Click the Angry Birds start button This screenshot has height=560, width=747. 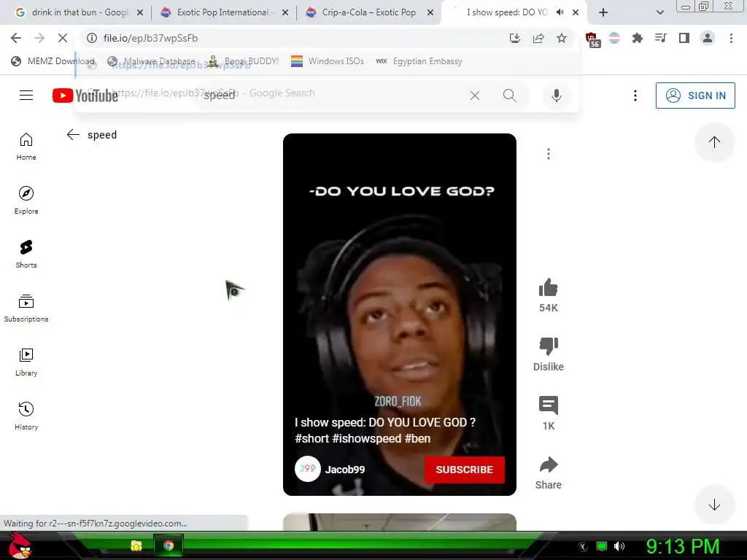pos(20,545)
